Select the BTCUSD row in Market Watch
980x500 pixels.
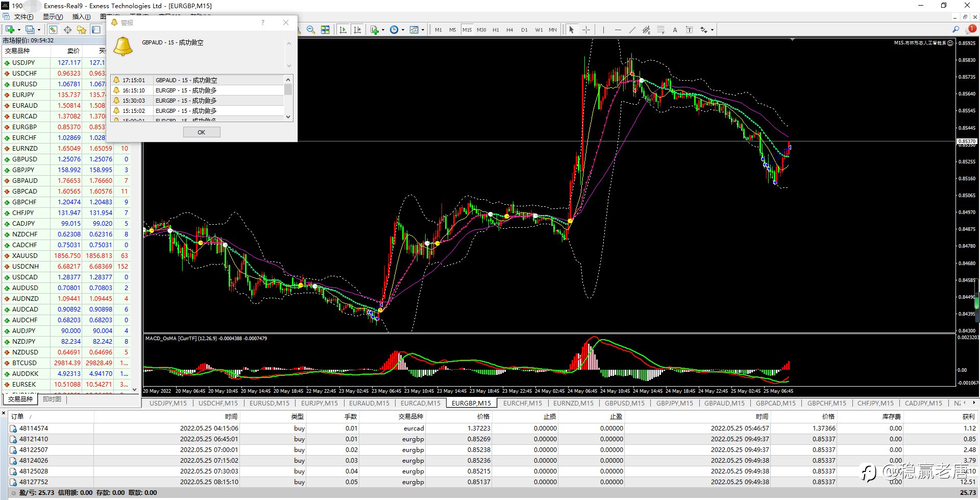(x=66, y=363)
